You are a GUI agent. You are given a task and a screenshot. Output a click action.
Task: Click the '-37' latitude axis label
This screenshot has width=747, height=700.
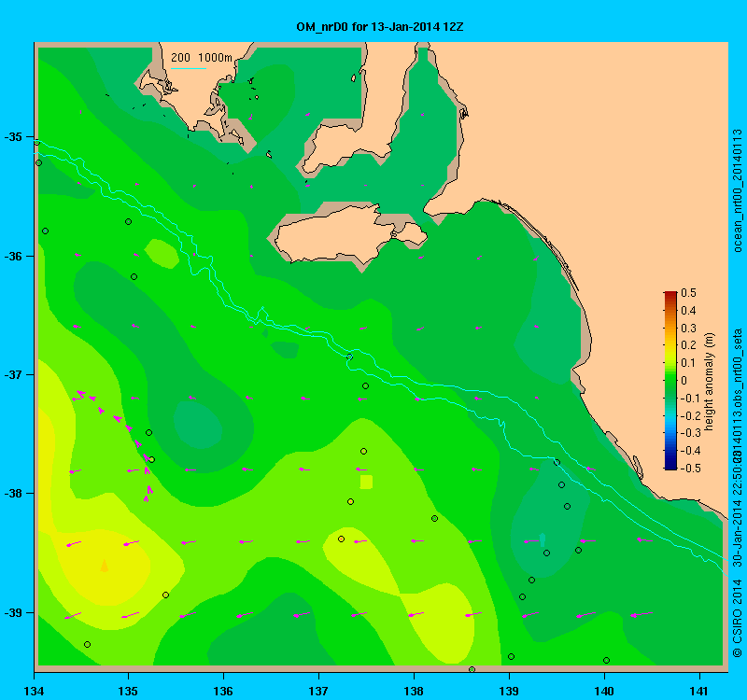click(13, 375)
